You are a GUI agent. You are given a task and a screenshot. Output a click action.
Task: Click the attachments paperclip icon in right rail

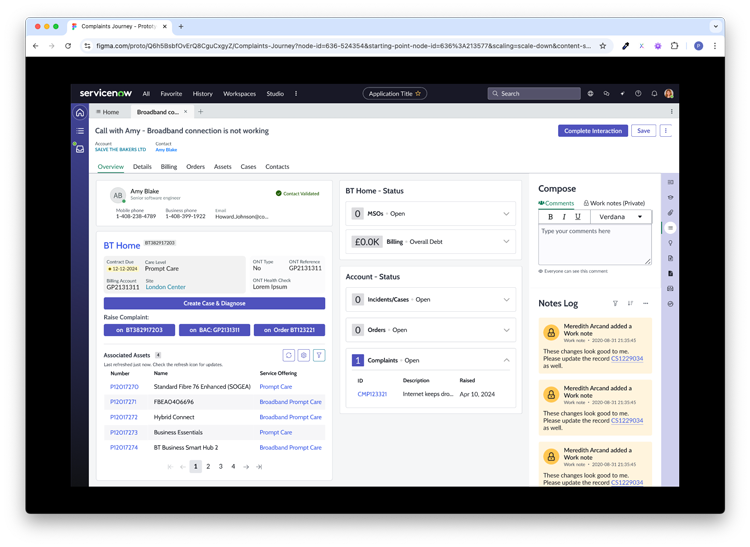point(671,212)
